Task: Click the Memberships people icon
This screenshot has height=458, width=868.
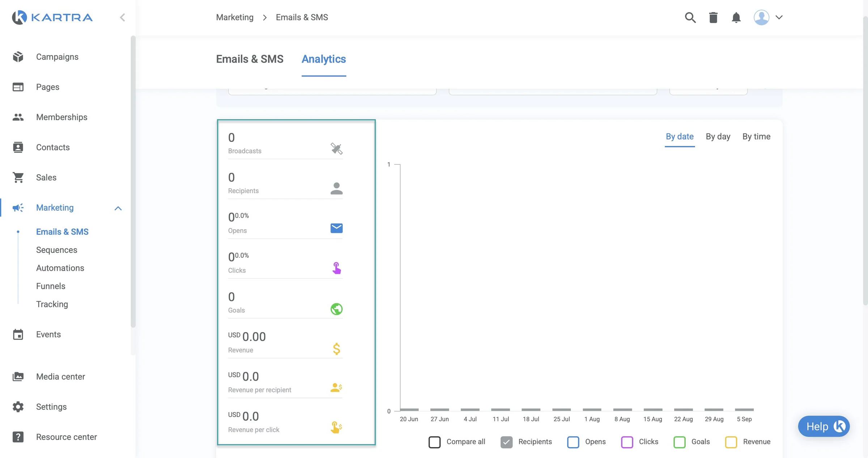Action: [18, 117]
